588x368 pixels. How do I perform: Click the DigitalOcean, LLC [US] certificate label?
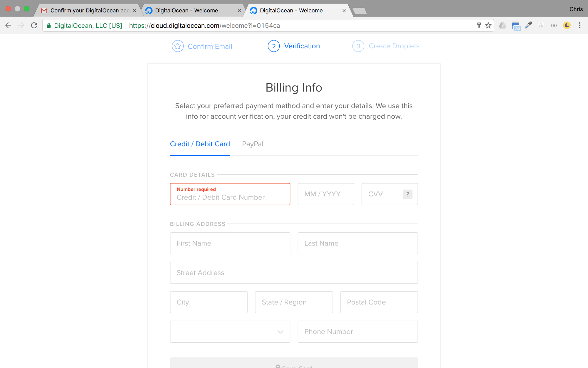point(88,26)
